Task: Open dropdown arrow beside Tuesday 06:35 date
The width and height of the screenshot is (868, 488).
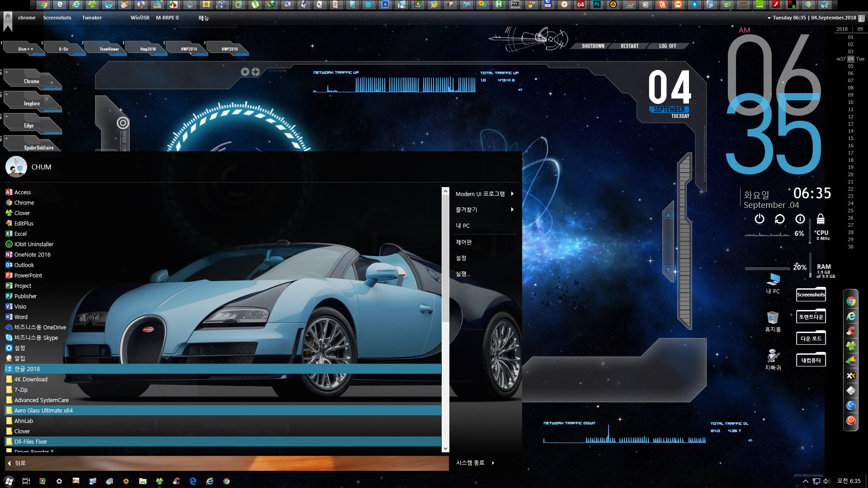Action: pyautogui.click(x=769, y=18)
